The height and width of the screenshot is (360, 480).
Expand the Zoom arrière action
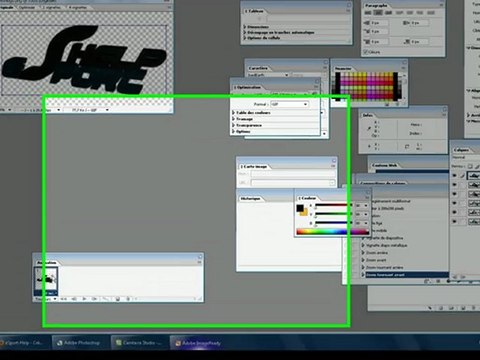pos(363,253)
